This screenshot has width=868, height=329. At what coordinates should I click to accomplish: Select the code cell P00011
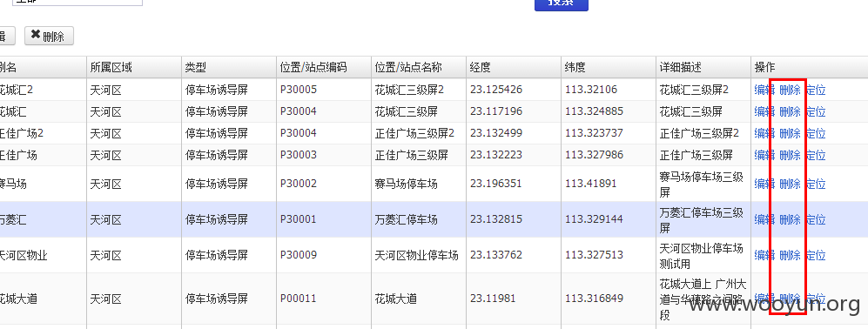pyautogui.click(x=299, y=299)
